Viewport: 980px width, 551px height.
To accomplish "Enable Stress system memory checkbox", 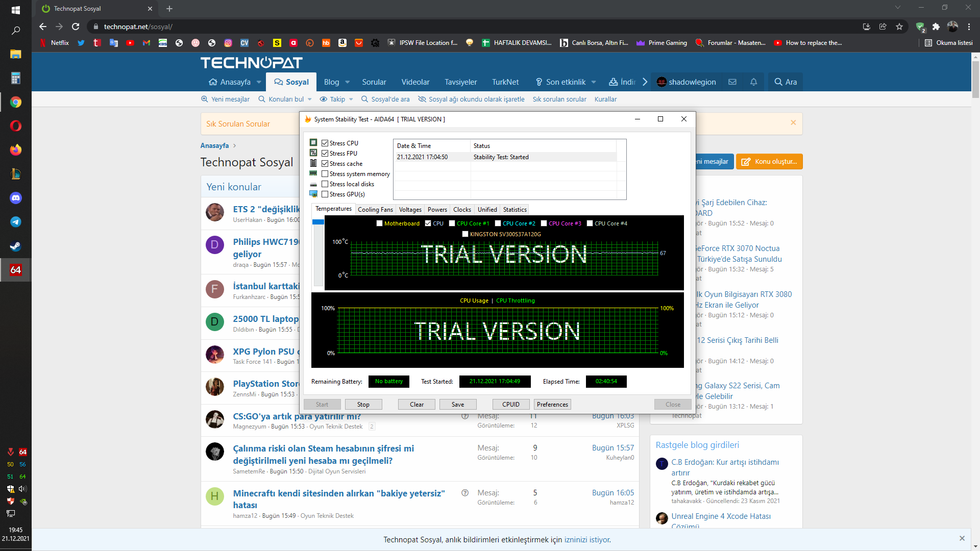I will (325, 174).
